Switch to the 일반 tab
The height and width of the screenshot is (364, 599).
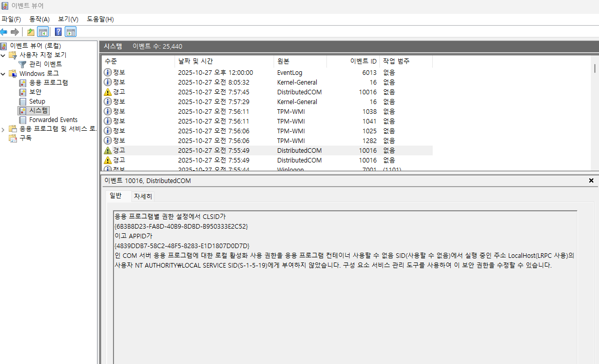[x=115, y=196]
